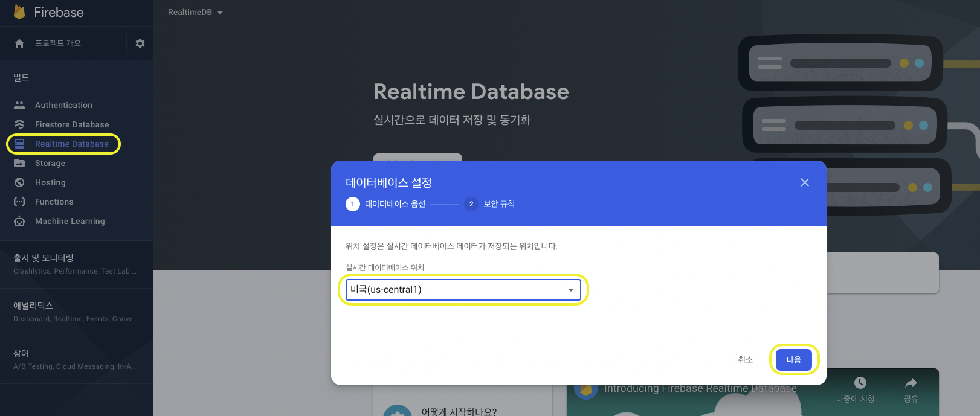Image resolution: width=980 pixels, height=416 pixels.
Task: Click the Hosting globe icon
Action: 19,182
